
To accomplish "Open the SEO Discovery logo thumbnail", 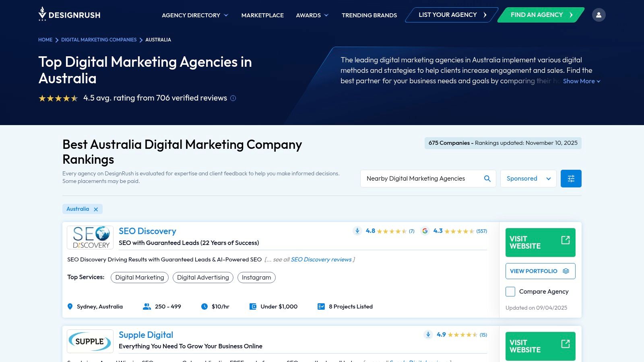I will tap(90, 237).
